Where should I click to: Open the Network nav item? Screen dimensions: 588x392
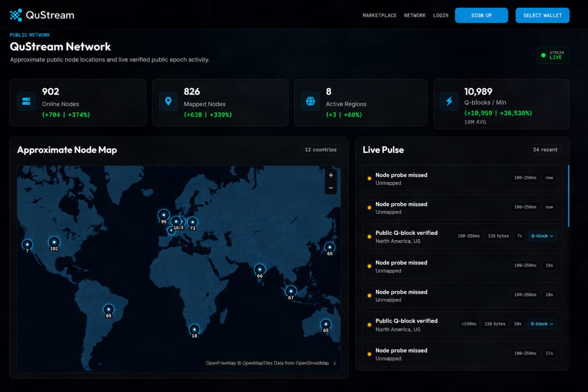415,16
